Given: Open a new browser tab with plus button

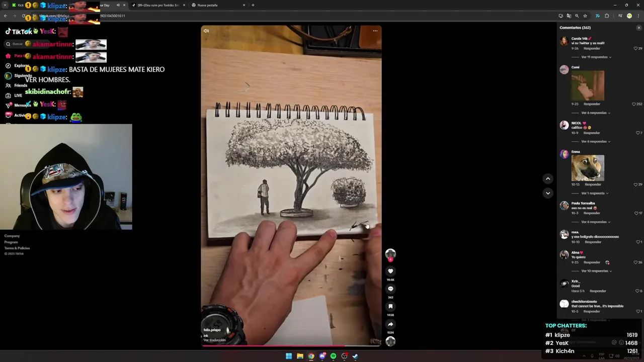Looking at the screenshot, I should pos(253,5).
